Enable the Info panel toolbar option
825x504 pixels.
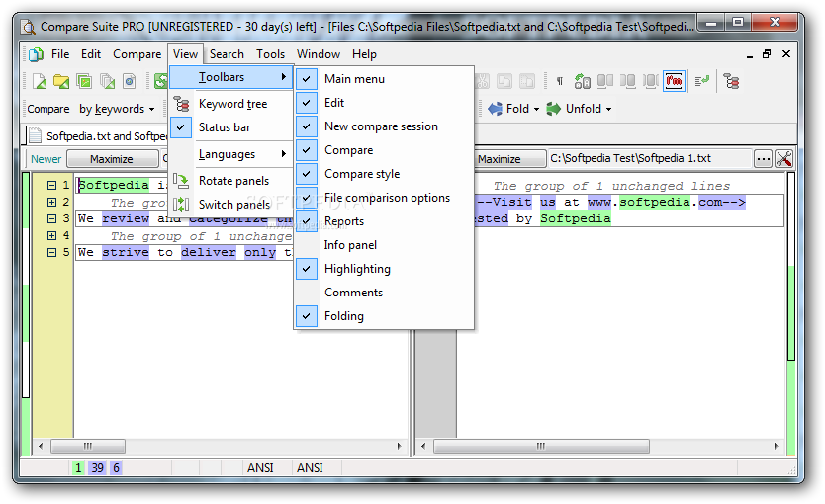[x=384, y=245]
